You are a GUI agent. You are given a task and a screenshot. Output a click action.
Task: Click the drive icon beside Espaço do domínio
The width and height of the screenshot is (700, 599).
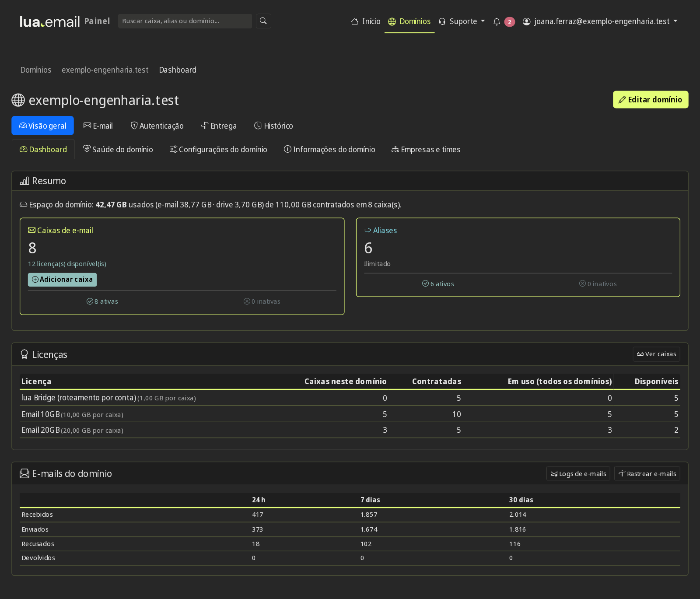tap(24, 204)
